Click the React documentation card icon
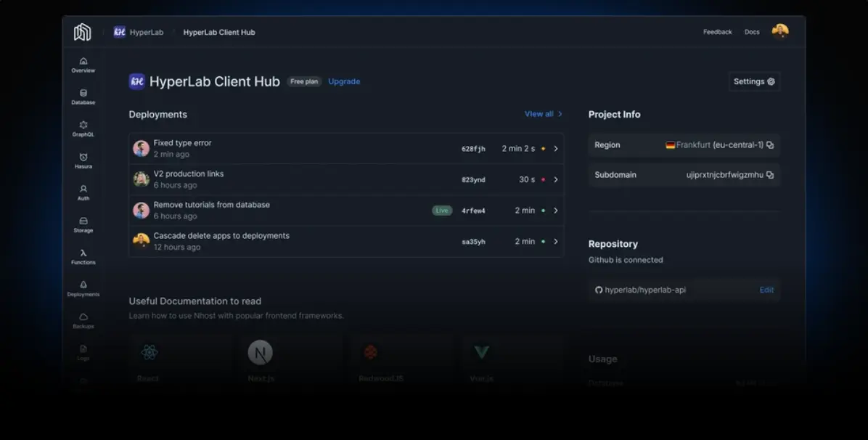This screenshot has height=440, width=868. coord(150,352)
